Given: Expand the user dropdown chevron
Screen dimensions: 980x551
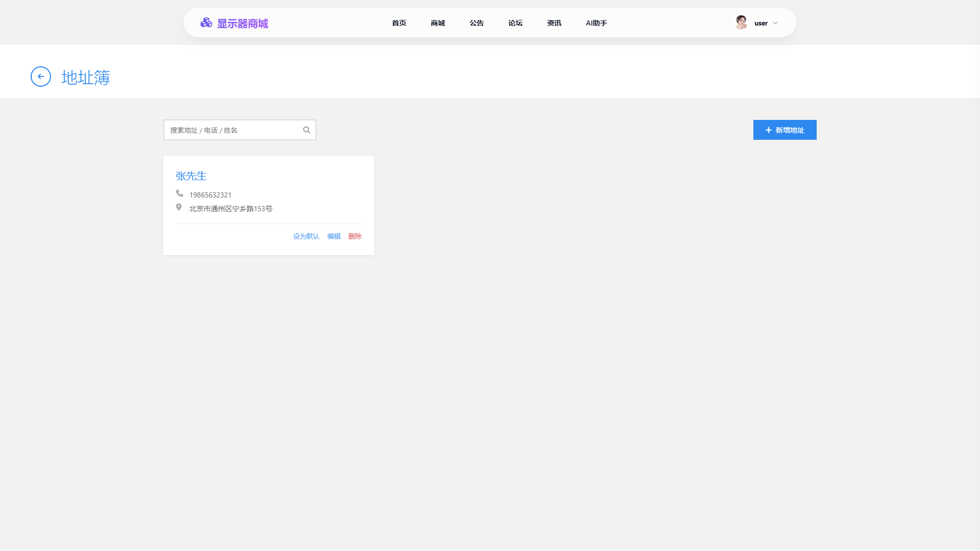Looking at the screenshot, I should click(x=775, y=23).
